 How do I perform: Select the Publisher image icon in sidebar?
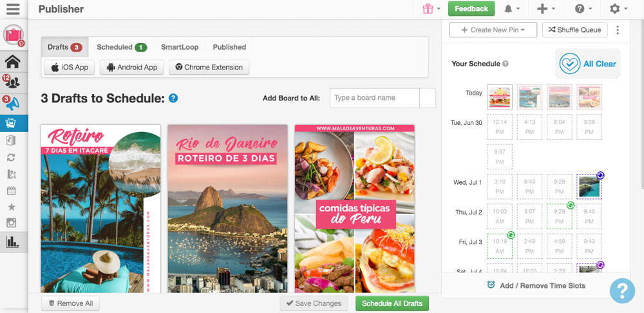click(x=11, y=123)
